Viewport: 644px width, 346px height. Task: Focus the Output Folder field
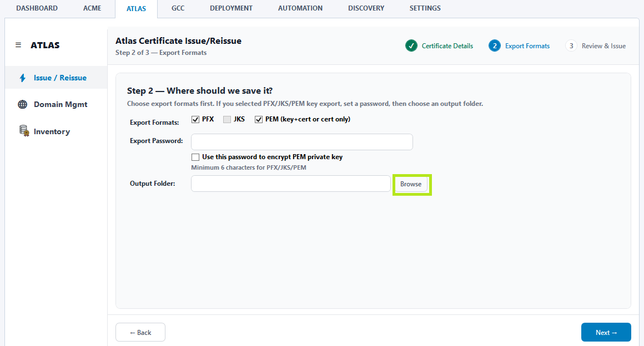291,184
